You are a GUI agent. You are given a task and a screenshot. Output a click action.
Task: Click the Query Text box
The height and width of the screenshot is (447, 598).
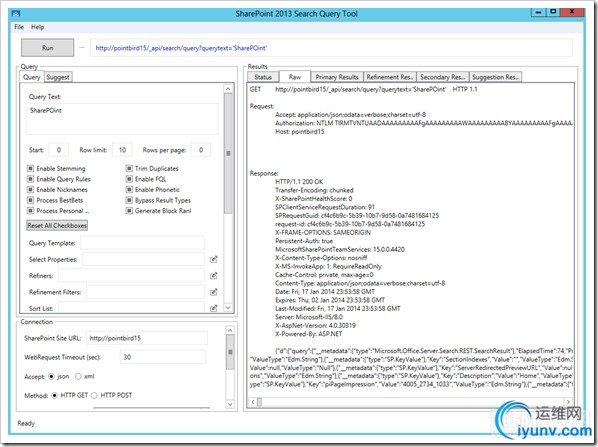tap(122, 119)
